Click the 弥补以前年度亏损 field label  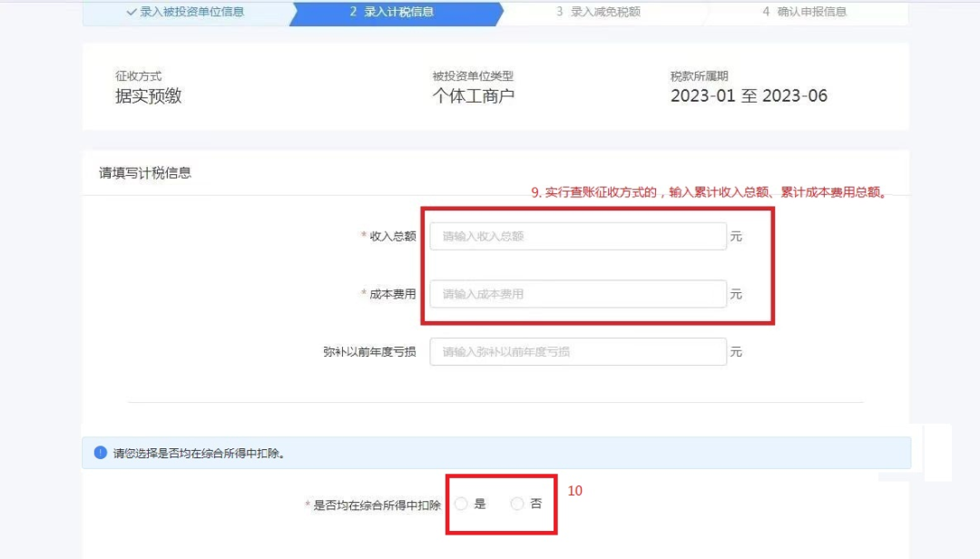click(369, 352)
